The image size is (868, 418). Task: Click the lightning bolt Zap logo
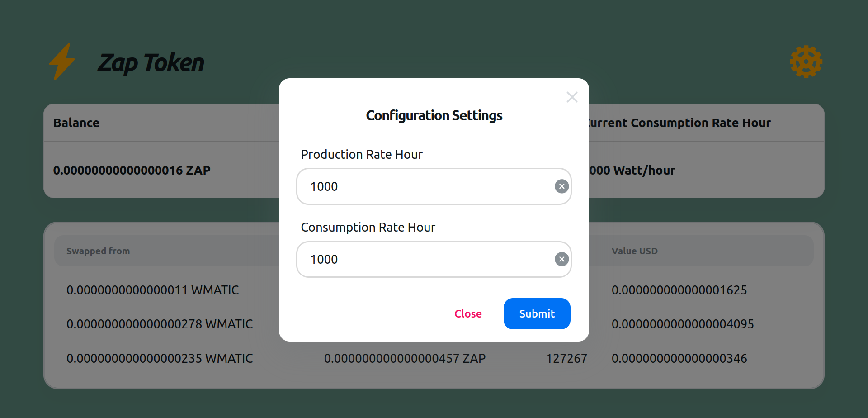(62, 62)
